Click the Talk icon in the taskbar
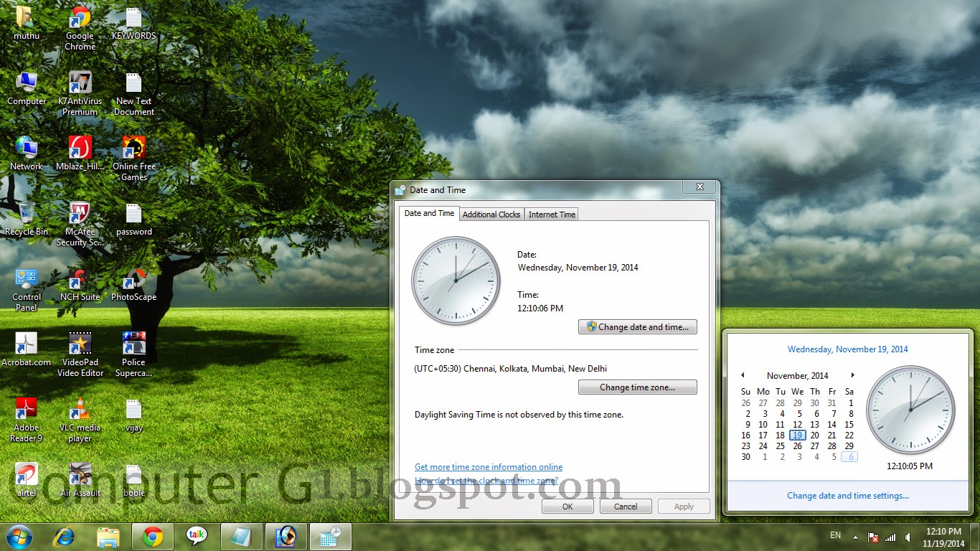980x551 pixels. coord(197,537)
